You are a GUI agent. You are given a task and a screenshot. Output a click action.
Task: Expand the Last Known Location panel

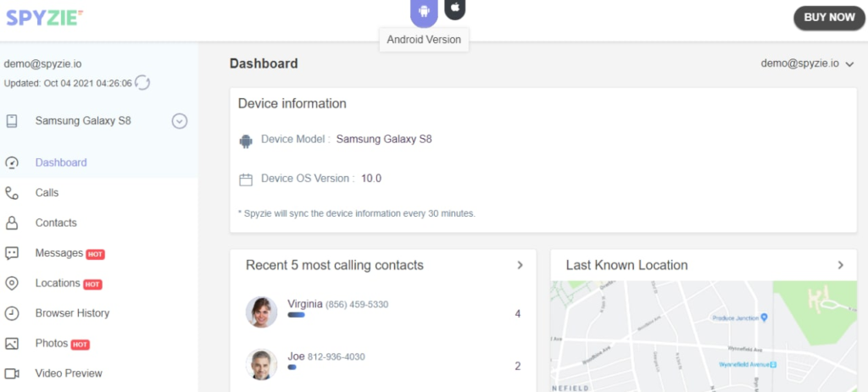point(840,265)
